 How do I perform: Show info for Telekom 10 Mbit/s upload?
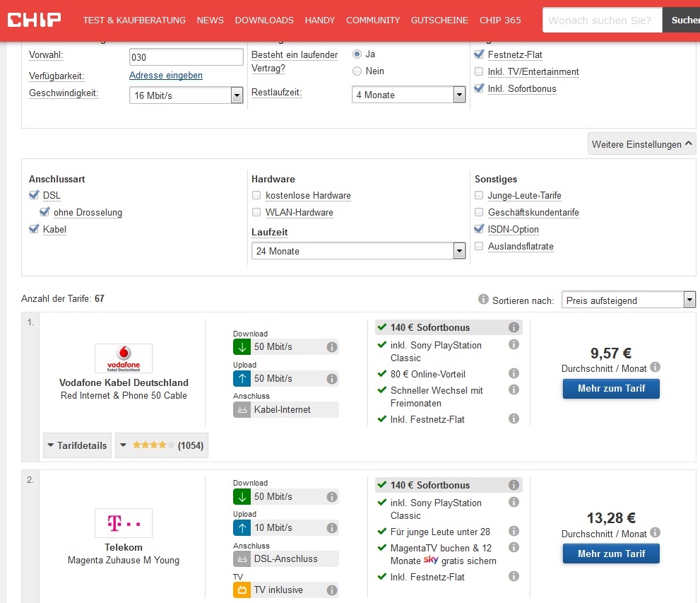pyautogui.click(x=332, y=528)
